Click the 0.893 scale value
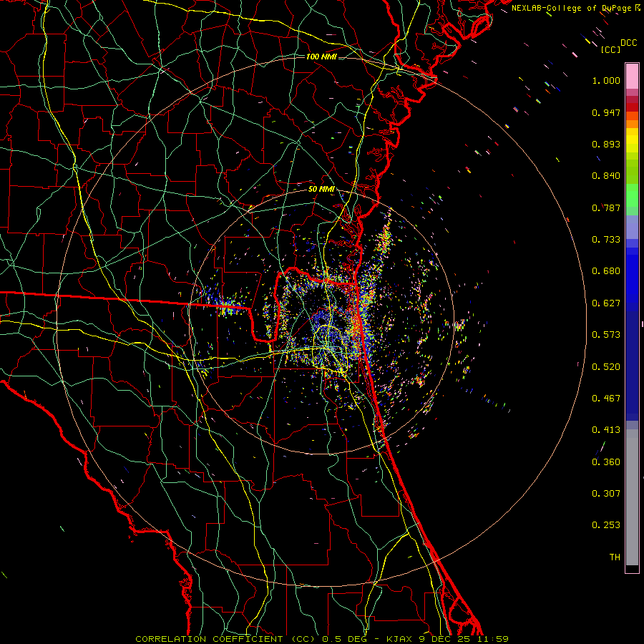This screenshot has height=644, width=644. click(x=606, y=144)
